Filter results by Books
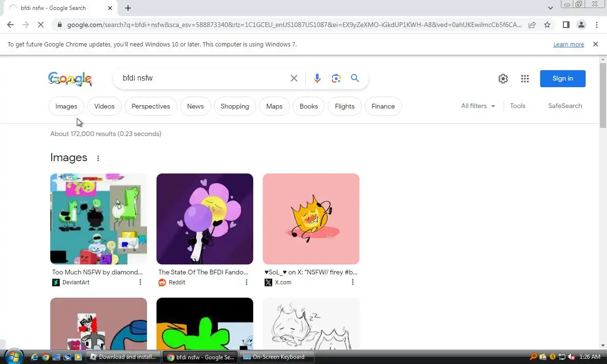The image size is (607, 364). pyautogui.click(x=309, y=106)
